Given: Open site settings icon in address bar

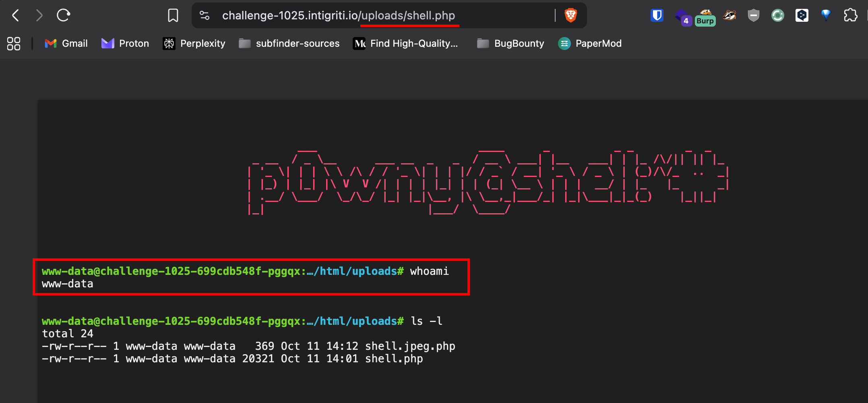Looking at the screenshot, I should [205, 16].
